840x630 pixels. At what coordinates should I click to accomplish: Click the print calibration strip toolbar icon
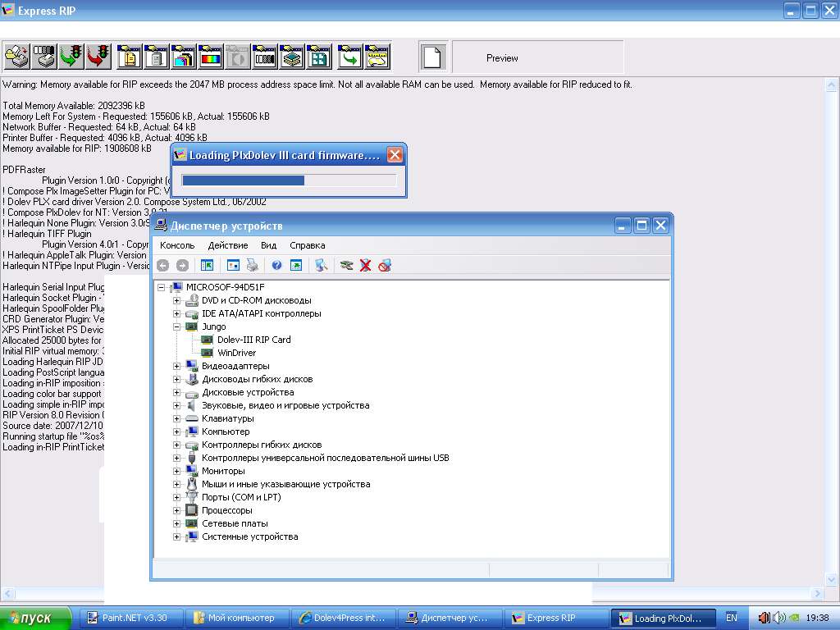(x=44, y=57)
